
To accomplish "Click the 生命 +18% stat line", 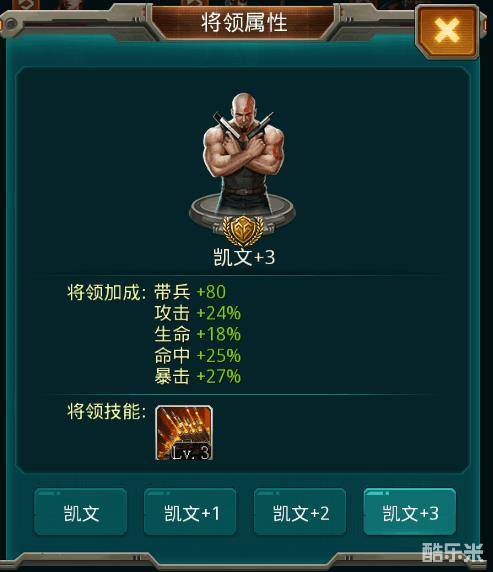I will pyautogui.click(x=197, y=334).
